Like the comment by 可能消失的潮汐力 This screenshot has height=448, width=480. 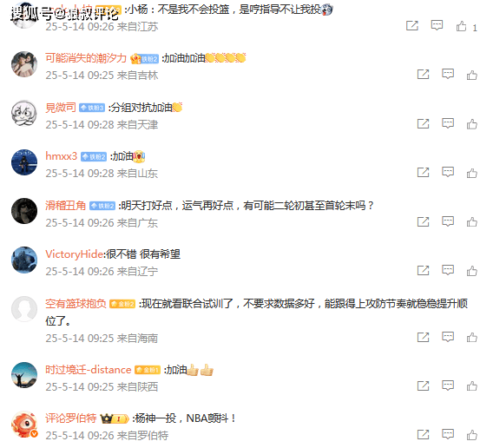(x=471, y=75)
